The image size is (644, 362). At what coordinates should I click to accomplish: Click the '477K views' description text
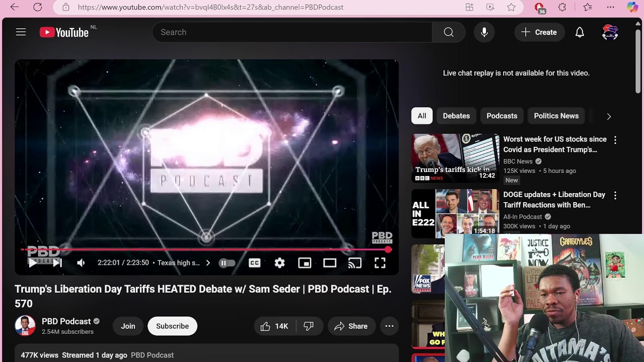39,355
